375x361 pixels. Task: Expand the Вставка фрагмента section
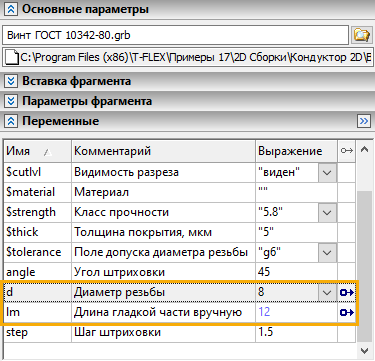11,81
